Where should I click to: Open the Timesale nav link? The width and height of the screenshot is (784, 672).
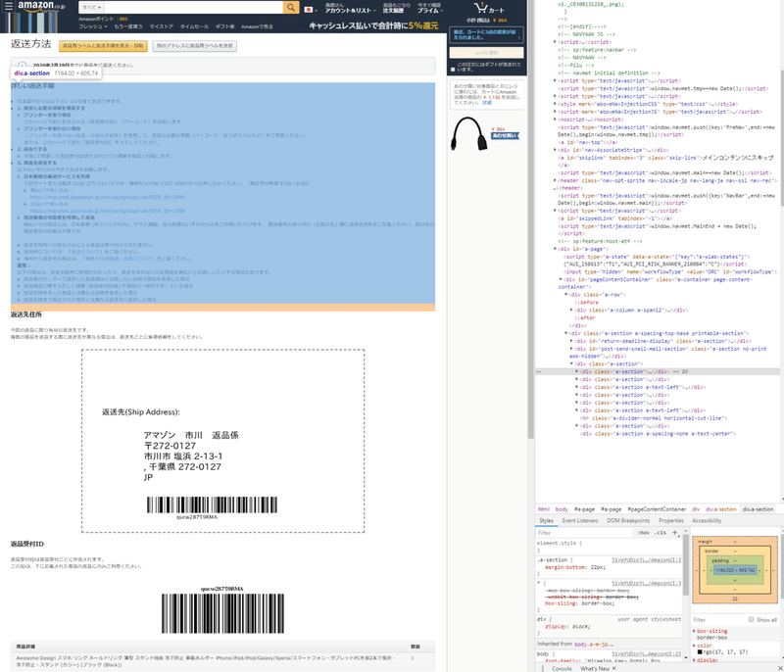(x=194, y=26)
